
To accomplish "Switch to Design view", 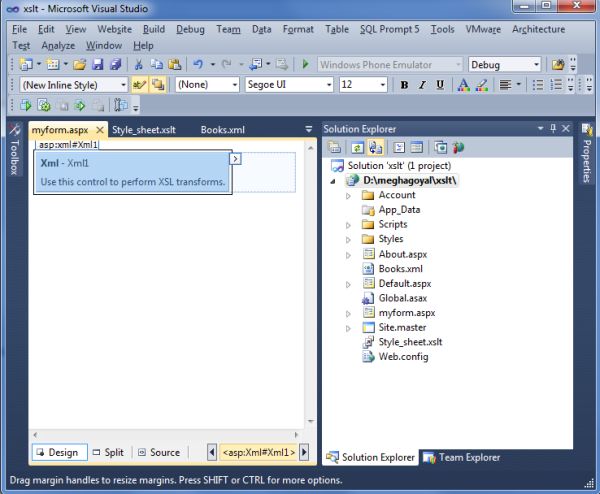I will click(x=59, y=452).
